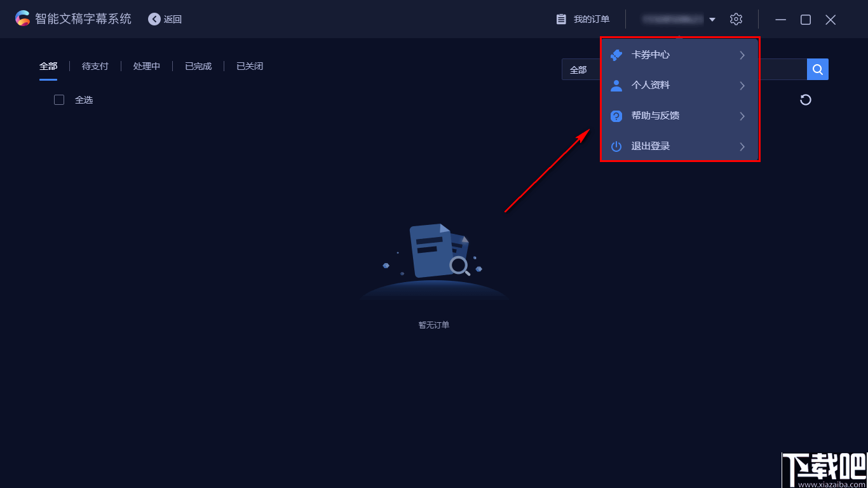The height and width of the screenshot is (488, 868).
Task: Refresh the order list with circular arrow icon
Action: point(806,100)
